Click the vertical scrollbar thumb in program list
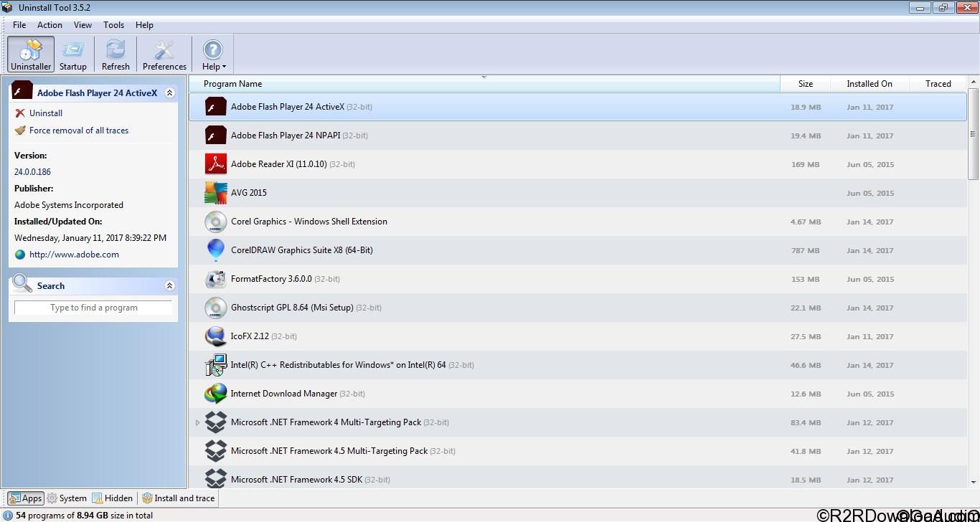This screenshot has width=980, height=522. [x=974, y=134]
